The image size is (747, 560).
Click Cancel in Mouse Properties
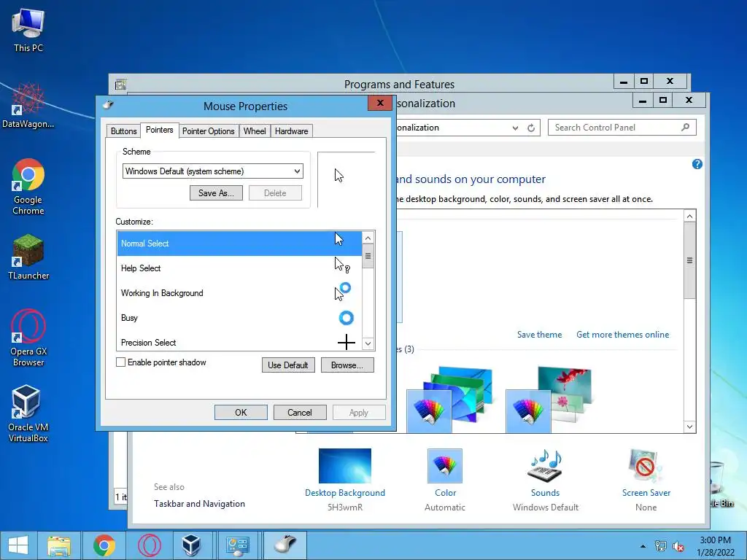[x=300, y=413]
